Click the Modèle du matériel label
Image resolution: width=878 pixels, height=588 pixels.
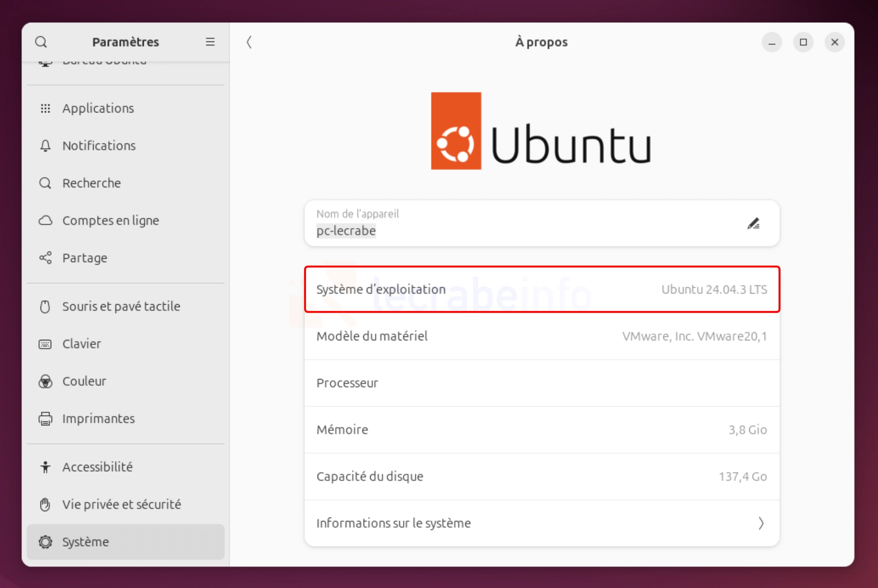[372, 336]
